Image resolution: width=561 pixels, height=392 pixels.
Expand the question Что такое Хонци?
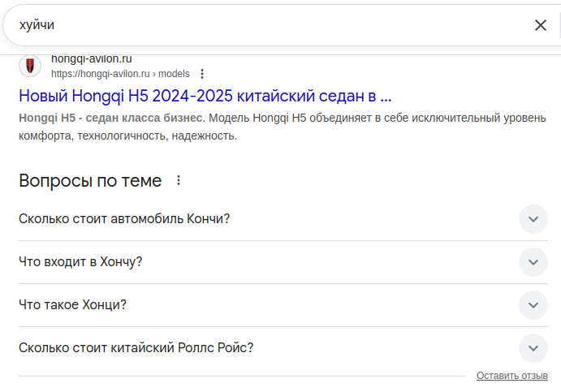click(x=283, y=304)
